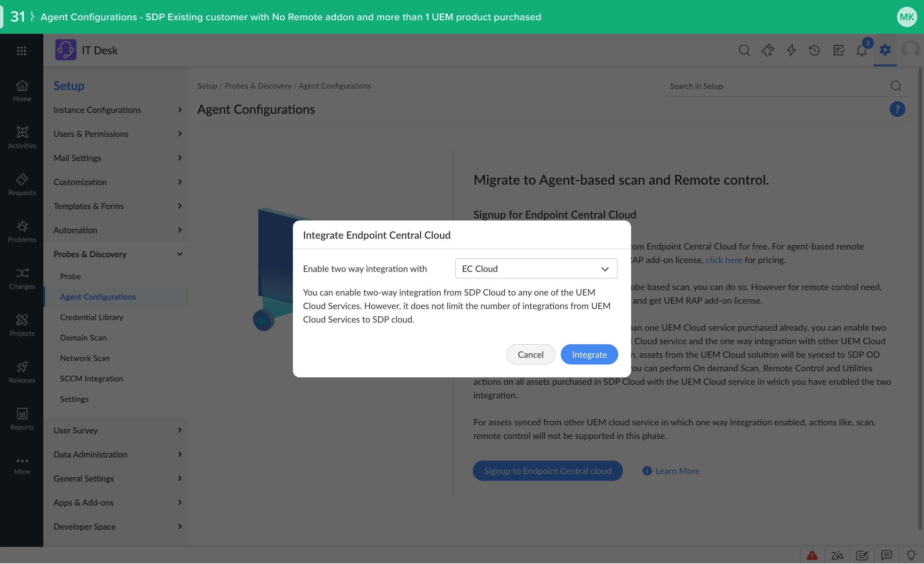This screenshot has width=924, height=564.
Task: Select Agent Configurations submenu item
Action: (116, 297)
